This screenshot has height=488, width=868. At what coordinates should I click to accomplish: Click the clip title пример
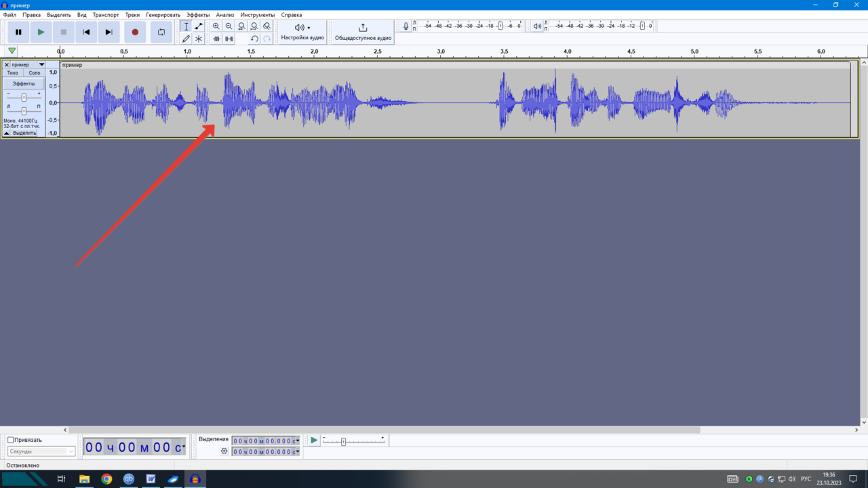click(x=72, y=65)
